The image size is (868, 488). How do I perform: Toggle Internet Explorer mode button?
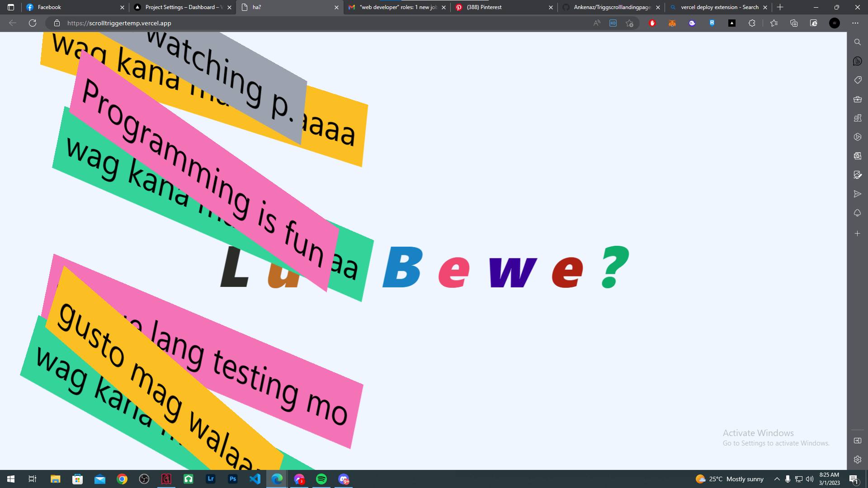[814, 23]
